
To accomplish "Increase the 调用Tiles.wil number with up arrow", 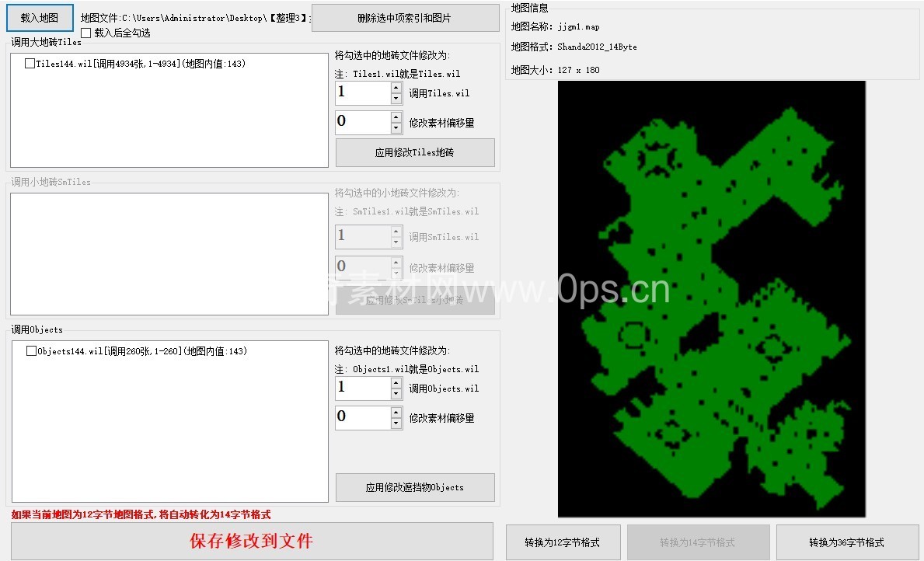I will [396, 88].
